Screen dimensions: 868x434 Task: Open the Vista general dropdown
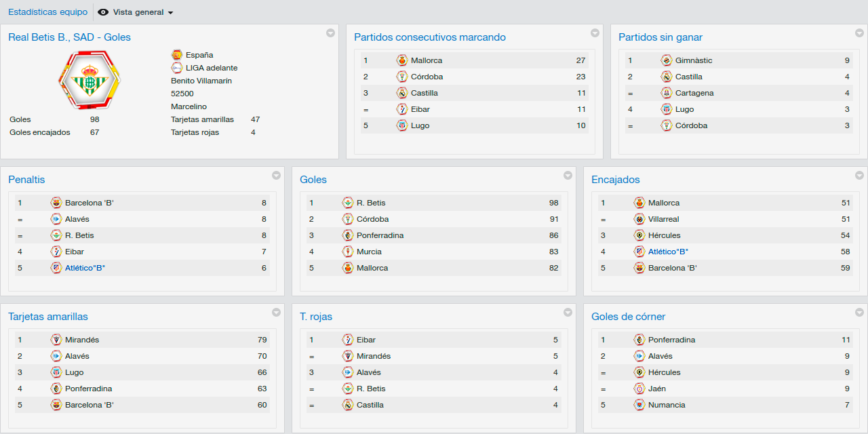coord(136,12)
